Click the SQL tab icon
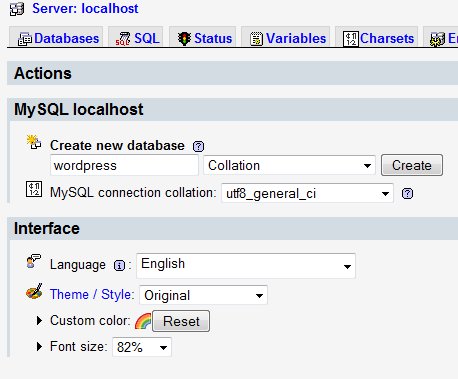The height and width of the screenshot is (379, 458). click(123, 39)
